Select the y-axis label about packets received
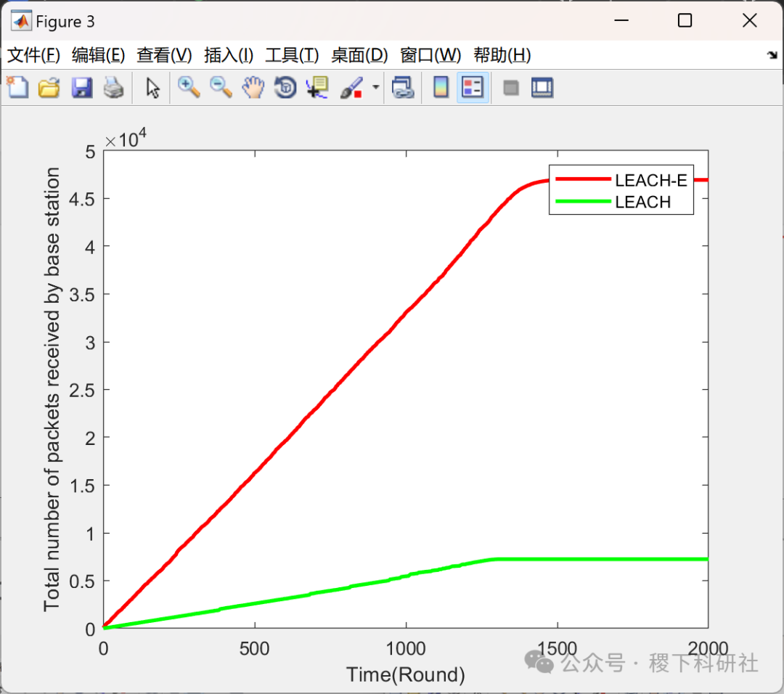The height and width of the screenshot is (694, 784). pos(52,390)
